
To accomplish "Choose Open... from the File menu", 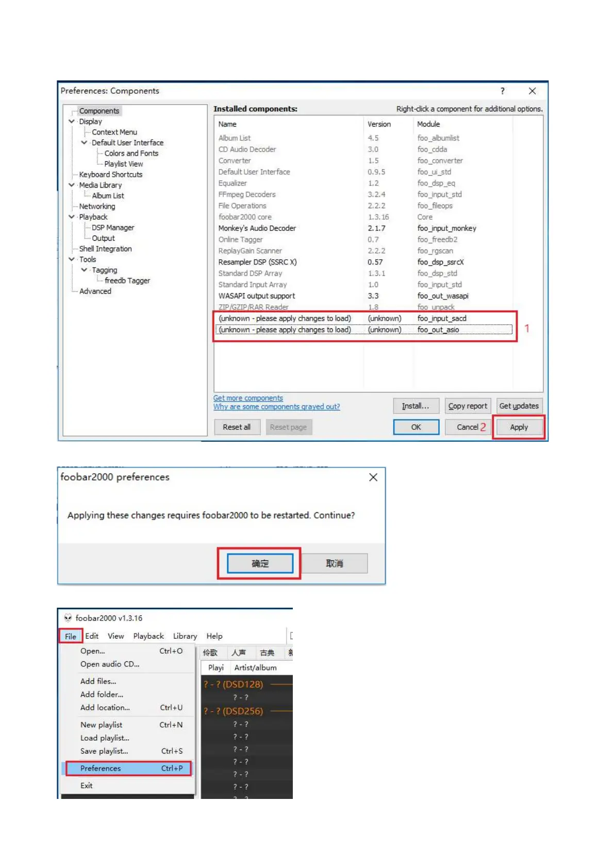I will click(x=128, y=651).
